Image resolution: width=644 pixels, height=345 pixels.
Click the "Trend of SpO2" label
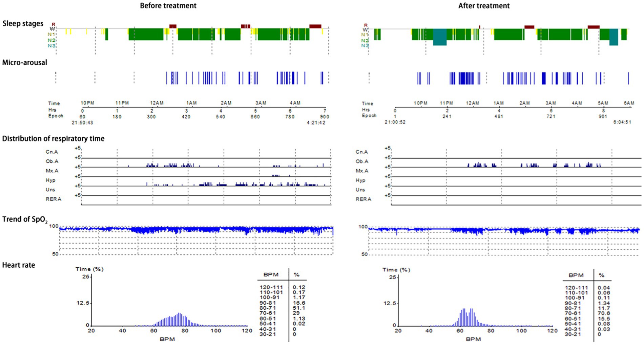25,219
